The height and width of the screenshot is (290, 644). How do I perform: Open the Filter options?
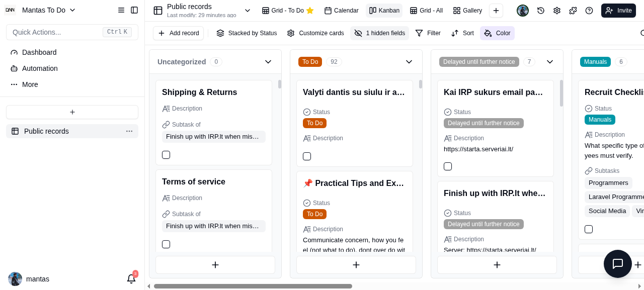pyautogui.click(x=428, y=33)
